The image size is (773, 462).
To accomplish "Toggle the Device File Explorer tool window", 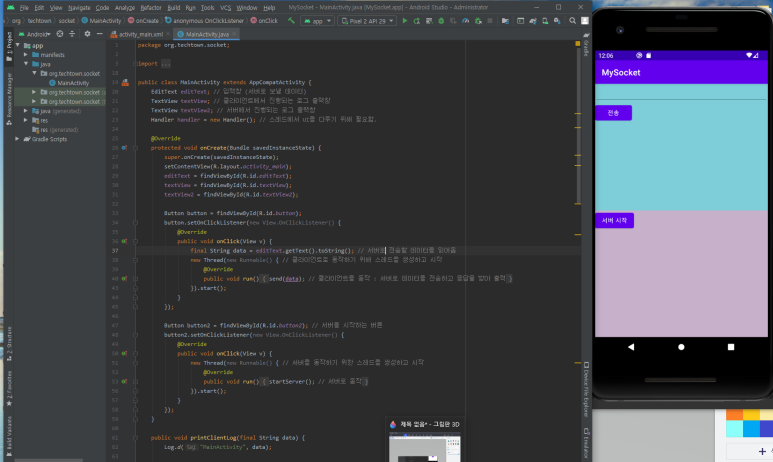I will (x=586, y=389).
